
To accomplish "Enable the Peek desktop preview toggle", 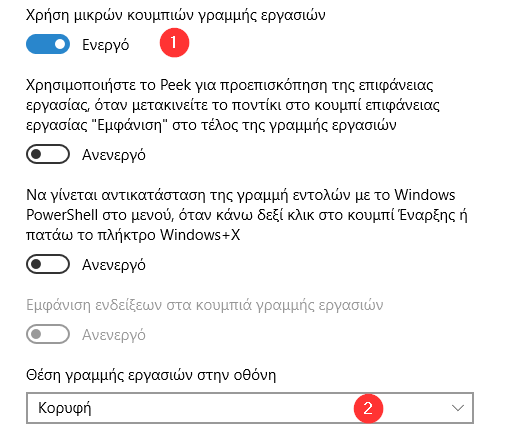I will [48, 154].
